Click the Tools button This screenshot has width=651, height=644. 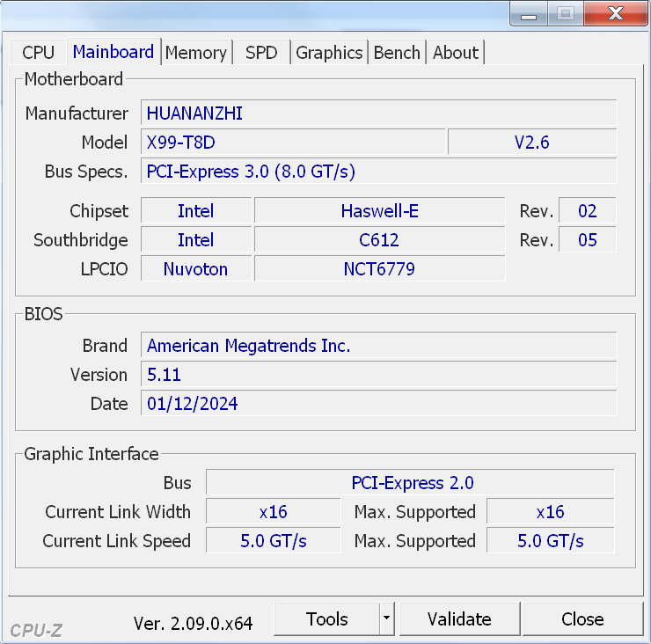click(326, 619)
